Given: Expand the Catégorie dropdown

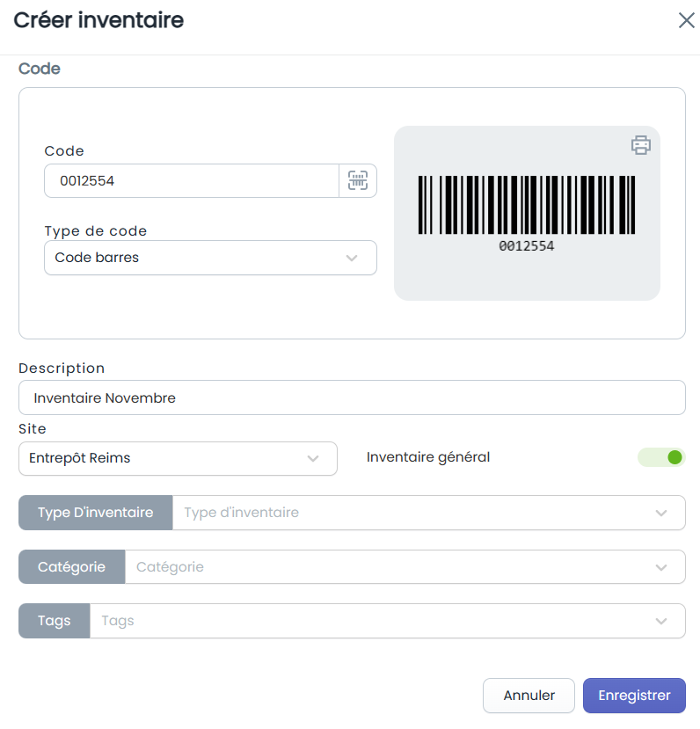Looking at the screenshot, I should pyautogui.click(x=405, y=566).
